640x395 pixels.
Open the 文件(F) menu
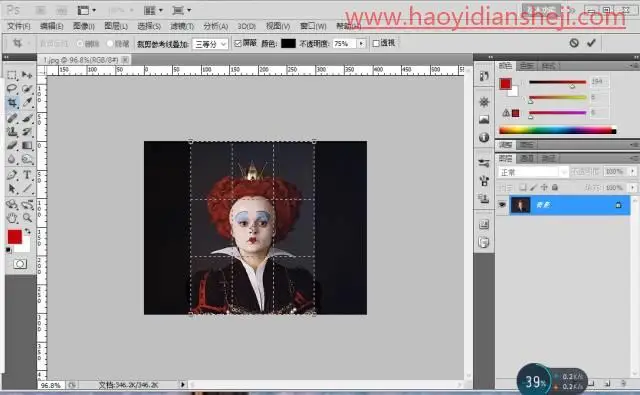pyautogui.click(x=19, y=27)
